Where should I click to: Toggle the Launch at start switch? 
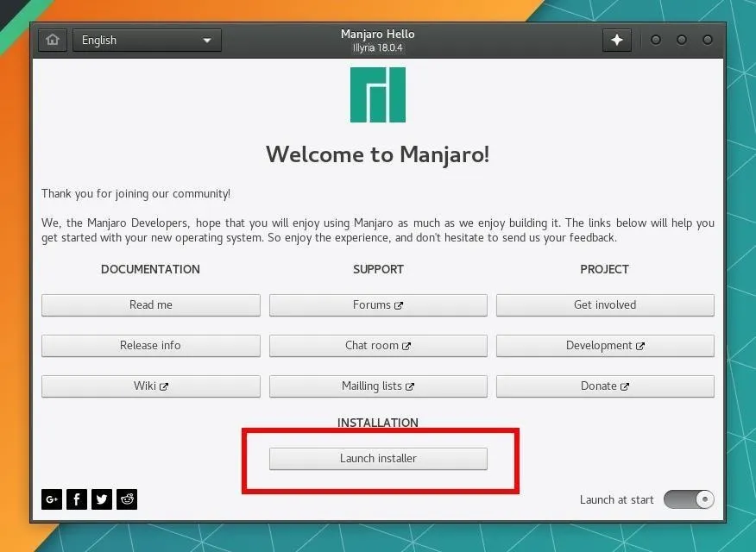689,499
